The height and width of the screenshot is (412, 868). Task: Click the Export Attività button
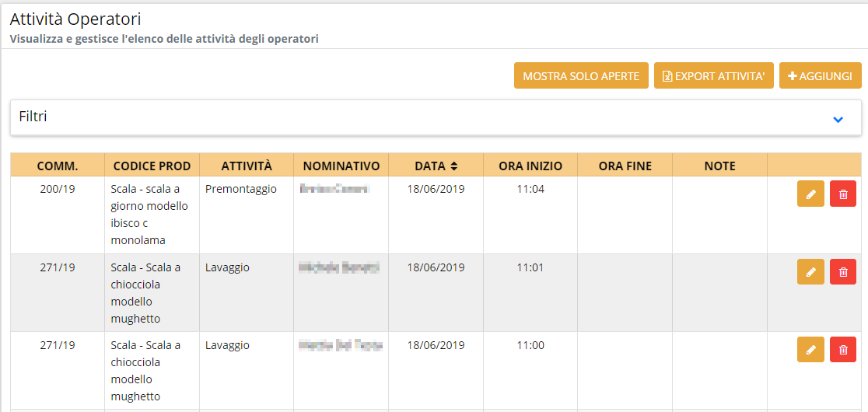[x=713, y=76]
